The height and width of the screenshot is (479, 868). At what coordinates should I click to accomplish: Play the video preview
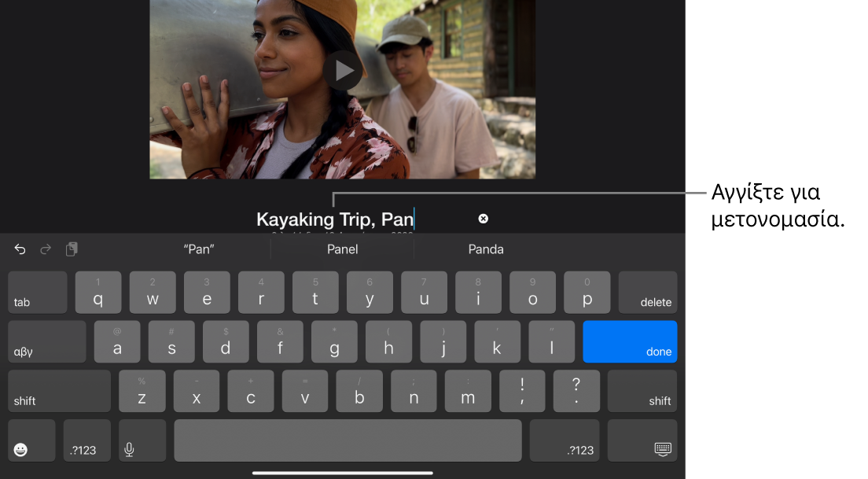click(x=343, y=70)
